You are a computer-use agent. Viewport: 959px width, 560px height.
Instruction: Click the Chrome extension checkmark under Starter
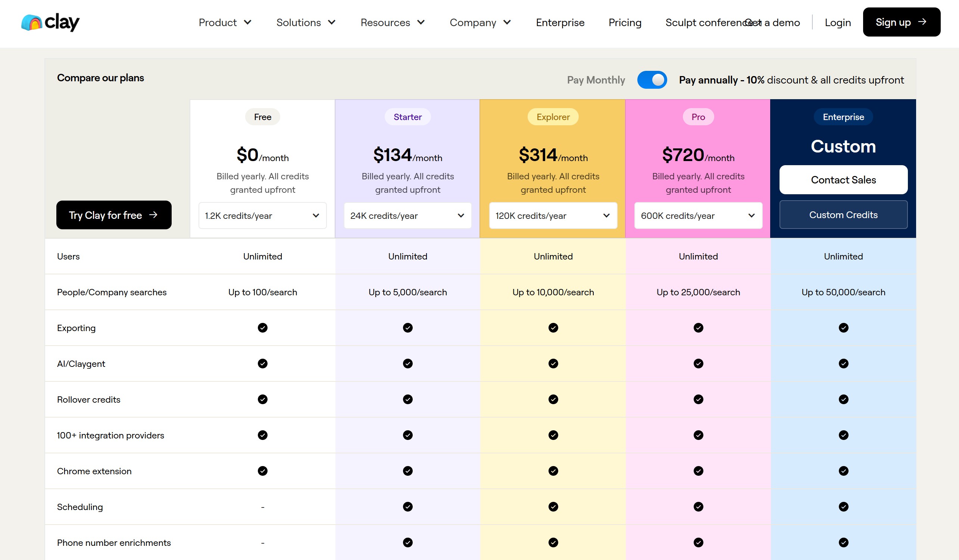(x=407, y=471)
